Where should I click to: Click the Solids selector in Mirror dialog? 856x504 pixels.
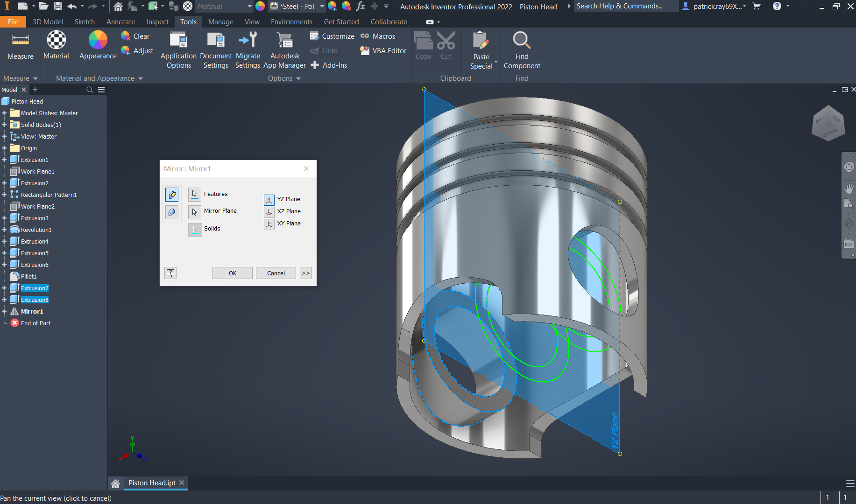point(195,229)
